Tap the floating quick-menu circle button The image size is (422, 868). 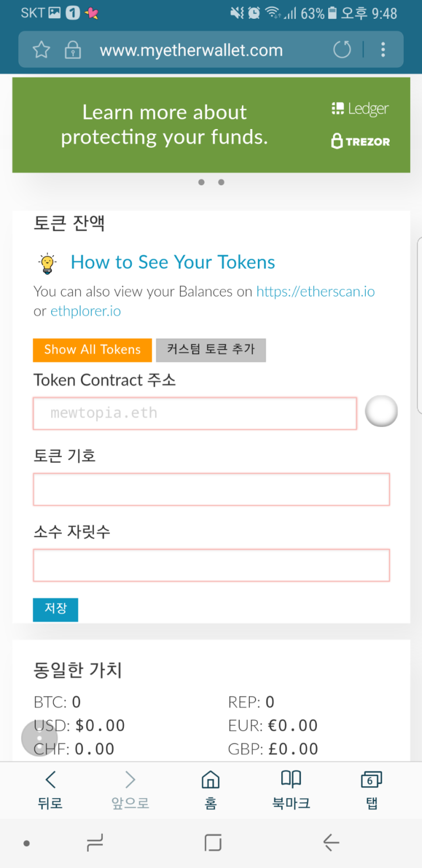point(39,737)
